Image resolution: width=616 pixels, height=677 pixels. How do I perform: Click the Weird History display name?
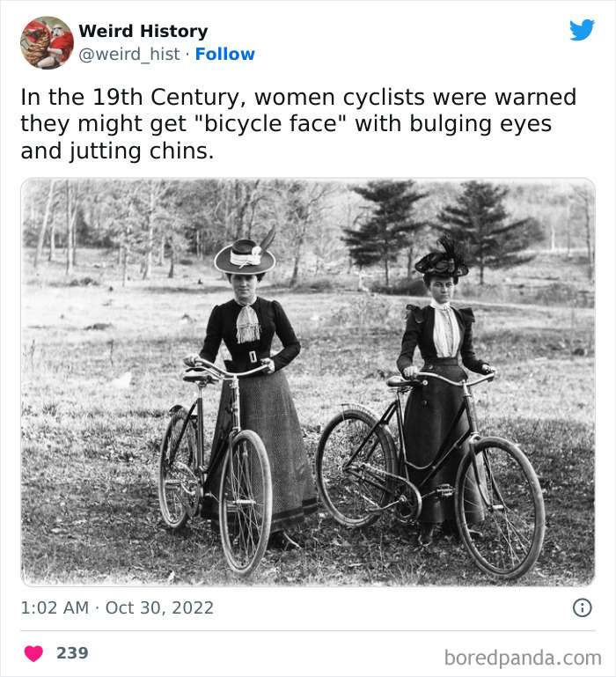point(143,31)
